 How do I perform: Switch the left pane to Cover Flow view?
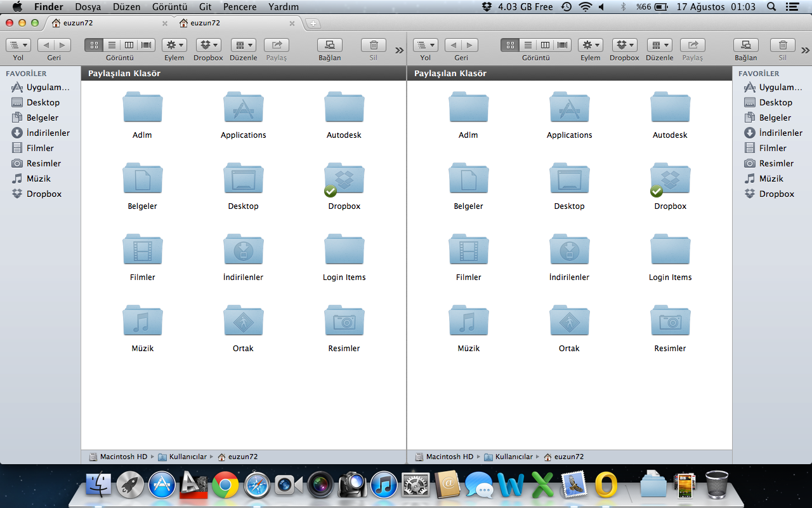pyautogui.click(x=147, y=45)
